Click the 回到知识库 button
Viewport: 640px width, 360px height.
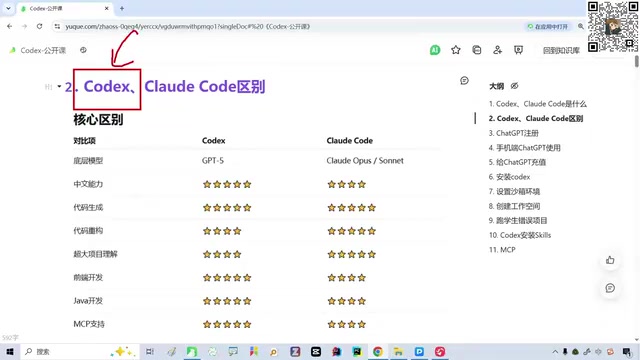click(x=561, y=50)
